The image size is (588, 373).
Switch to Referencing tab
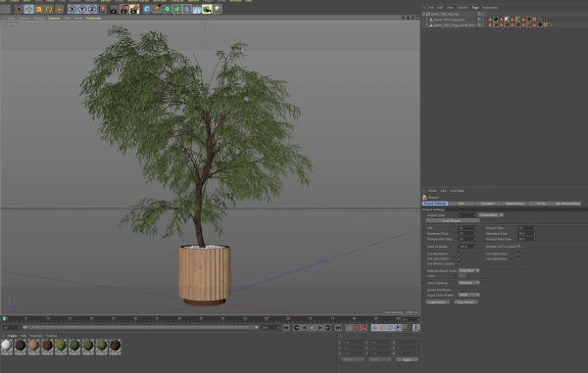pyautogui.click(x=514, y=204)
